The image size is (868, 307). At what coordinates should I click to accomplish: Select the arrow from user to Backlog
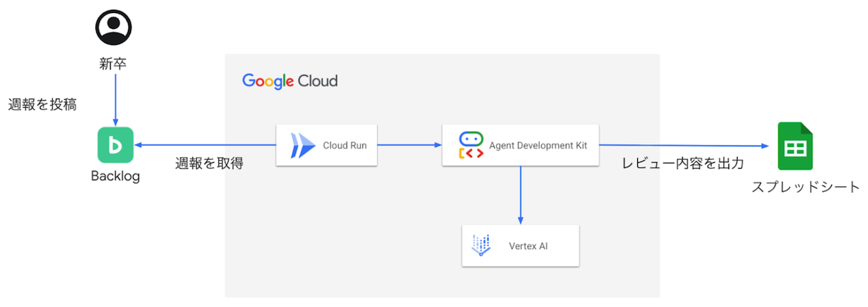(115, 98)
